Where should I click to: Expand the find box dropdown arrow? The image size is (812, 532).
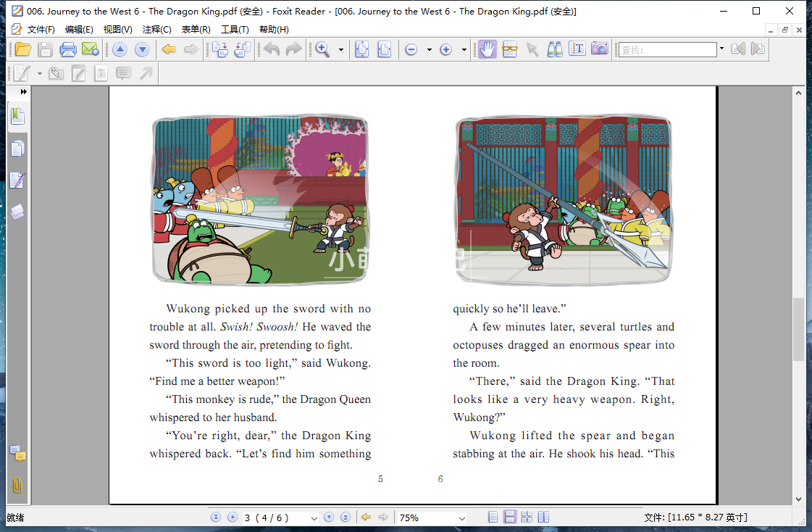(721, 49)
